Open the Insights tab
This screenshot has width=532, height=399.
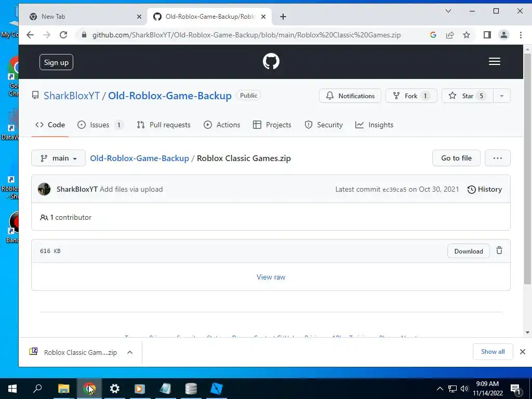pos(374,125)
